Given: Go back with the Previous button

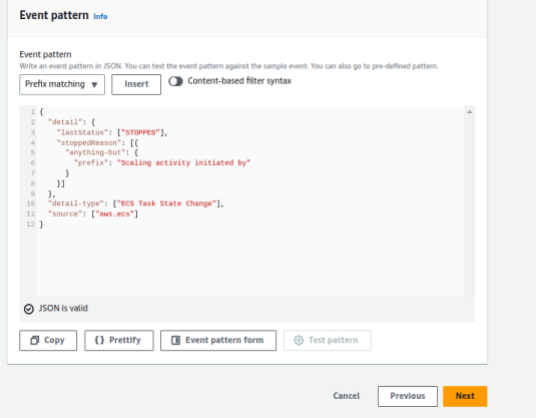Looking at the screenshot, I should click(407, 396).
